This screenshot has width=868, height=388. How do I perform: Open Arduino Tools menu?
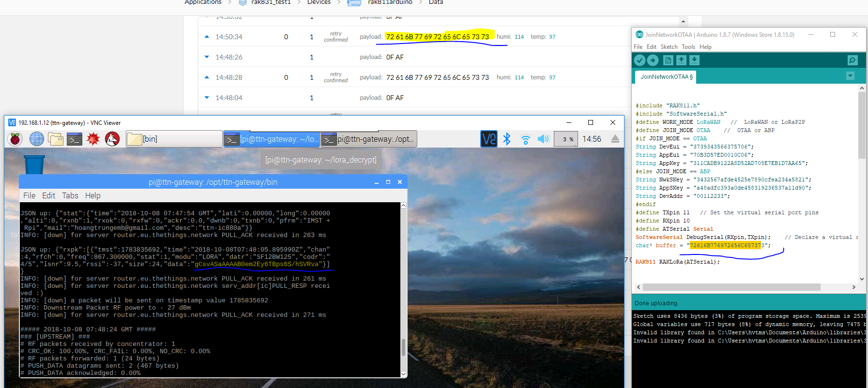click(688, 47)
